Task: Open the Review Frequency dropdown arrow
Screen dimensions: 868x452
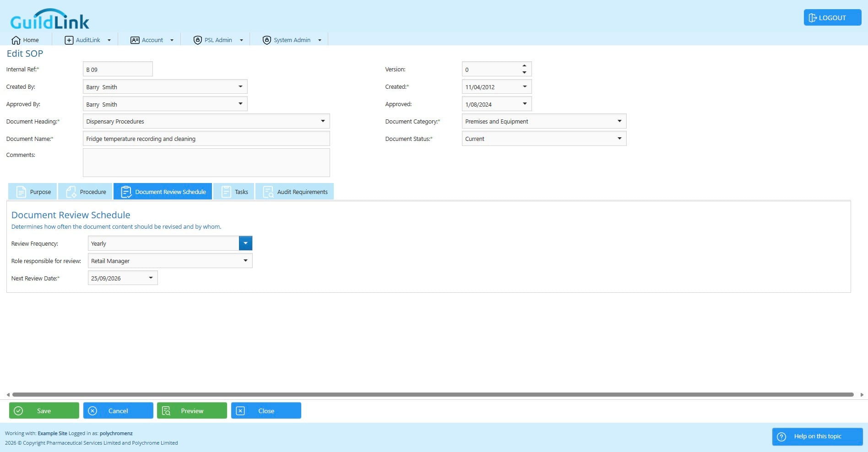Action: 245,243
